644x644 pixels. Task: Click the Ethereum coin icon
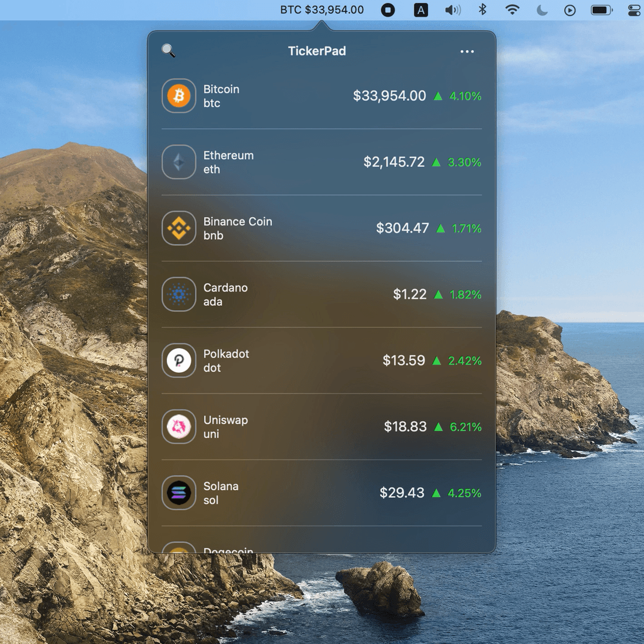[178, 162]
